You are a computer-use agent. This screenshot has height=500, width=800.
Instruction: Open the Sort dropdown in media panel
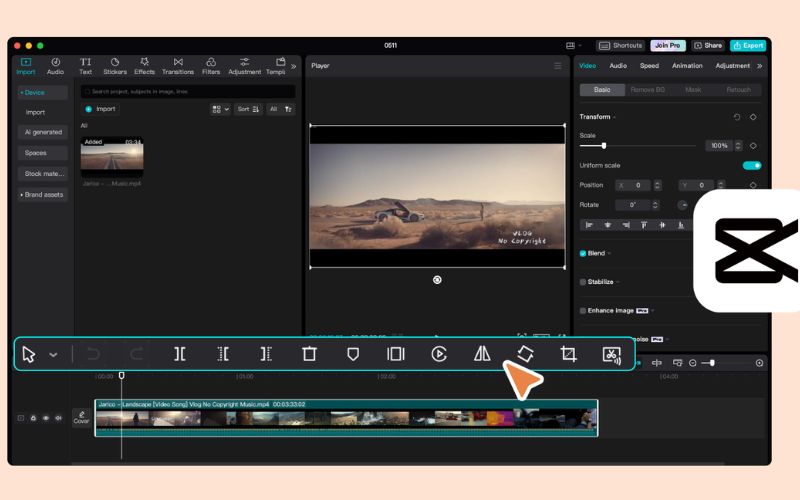(x=248, y=109)
